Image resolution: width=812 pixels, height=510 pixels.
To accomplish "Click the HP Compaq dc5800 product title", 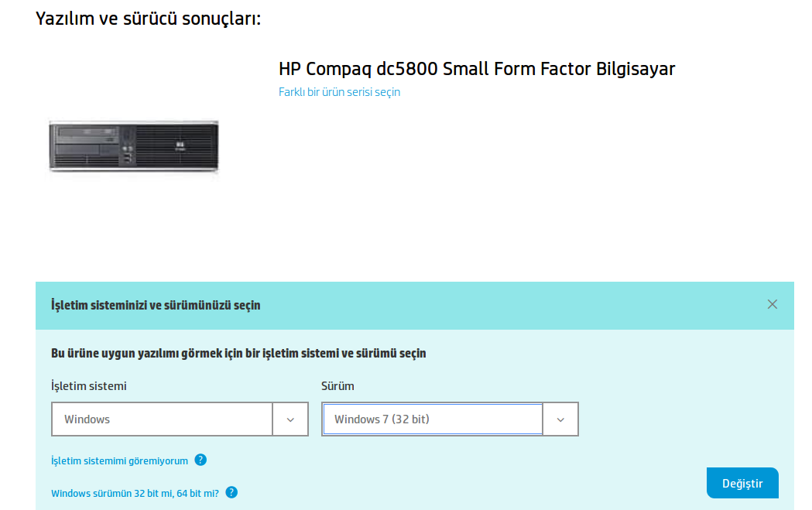I will 476,69.
